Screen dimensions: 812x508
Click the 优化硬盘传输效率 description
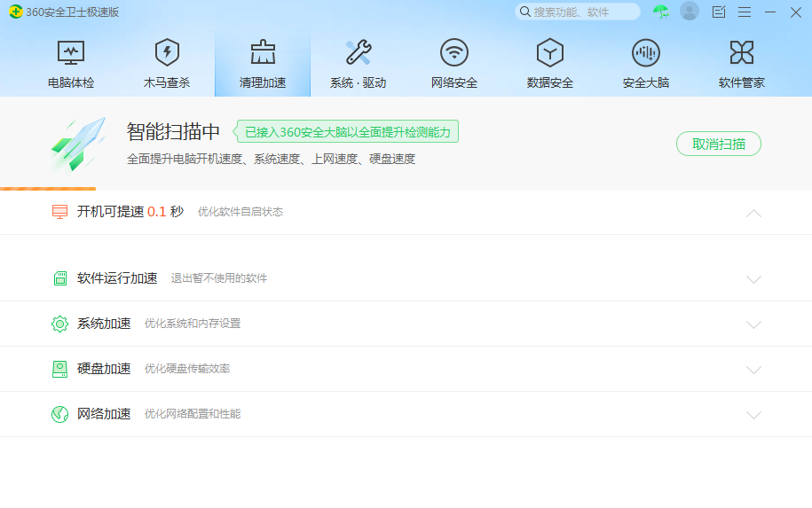[187, 369]
